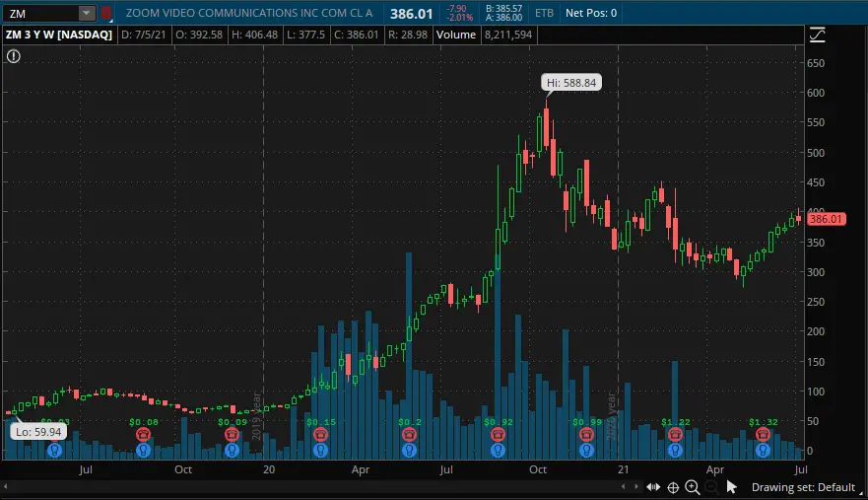Click the H: 406.48 high value
This screenshot has width=868, height=500.
254,35
